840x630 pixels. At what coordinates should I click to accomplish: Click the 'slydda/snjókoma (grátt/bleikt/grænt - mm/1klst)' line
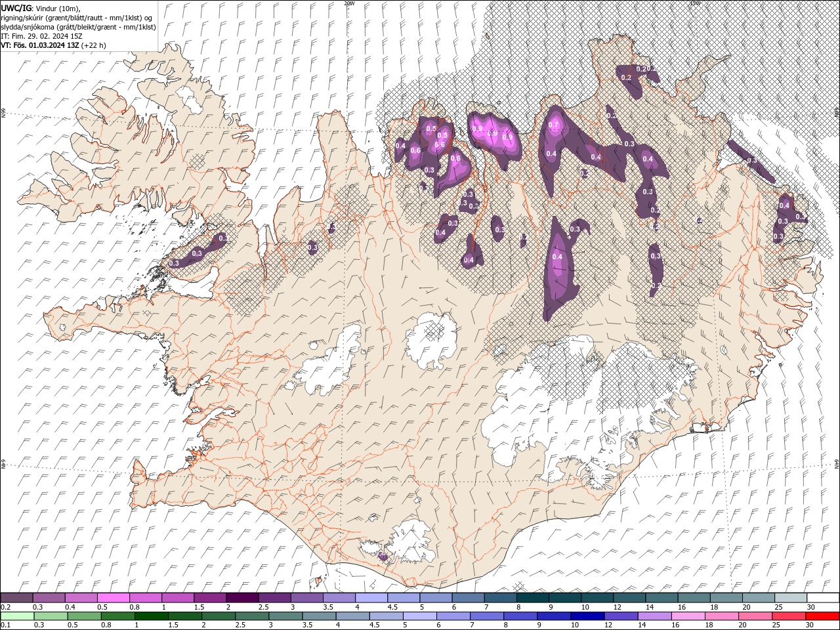point(78,26)
